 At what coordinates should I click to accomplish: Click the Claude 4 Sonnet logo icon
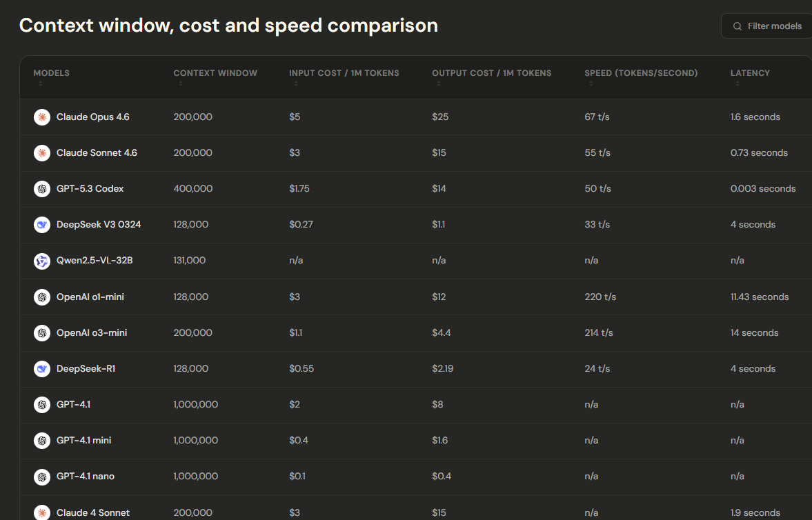[42, 512]
